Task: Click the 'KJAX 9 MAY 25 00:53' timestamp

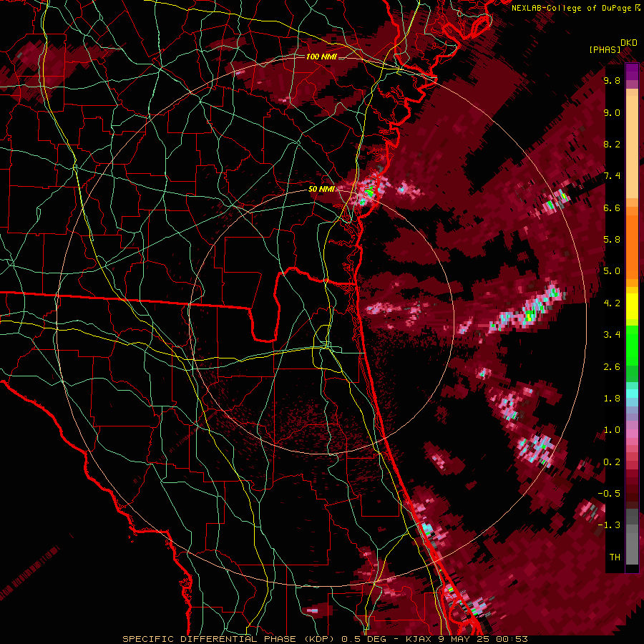Action: point(466,639)
